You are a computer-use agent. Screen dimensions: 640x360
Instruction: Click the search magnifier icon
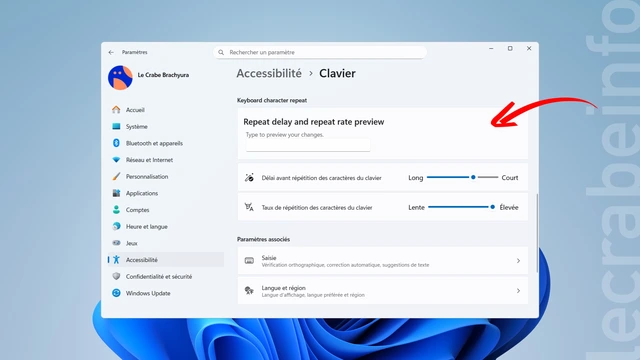(x=221, y=52)
